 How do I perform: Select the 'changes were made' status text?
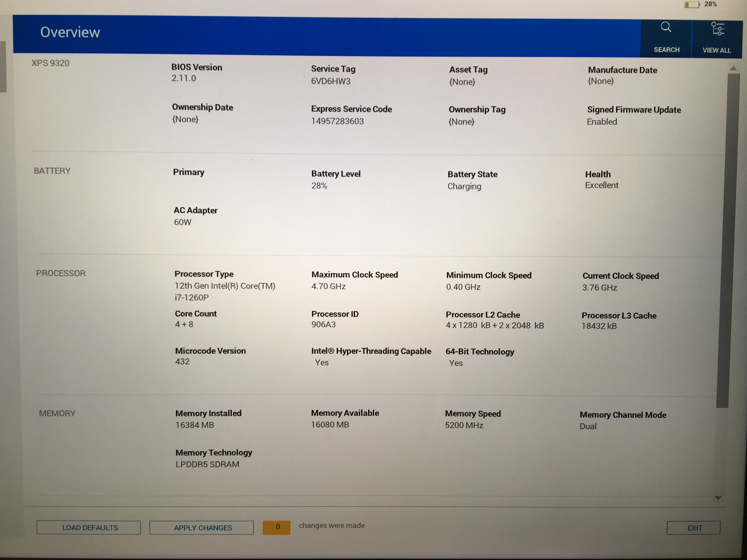click(332, 526)
